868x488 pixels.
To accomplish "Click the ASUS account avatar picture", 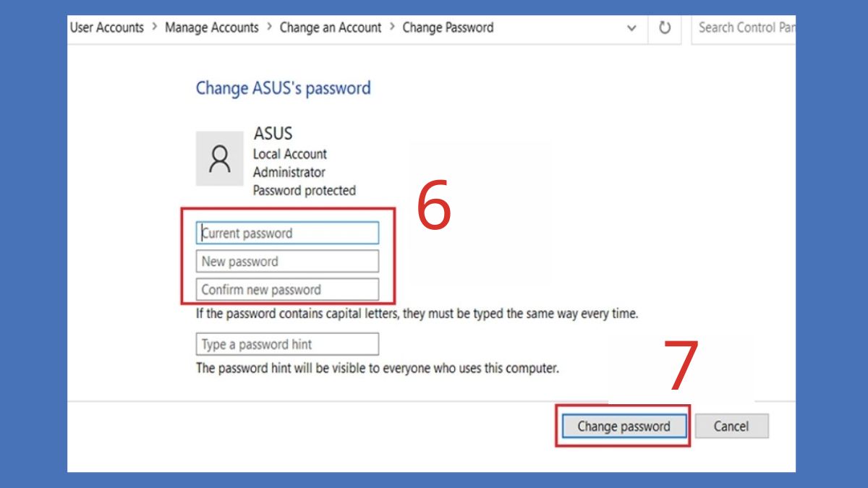I will pyautogui.click(x=219, y=158).
